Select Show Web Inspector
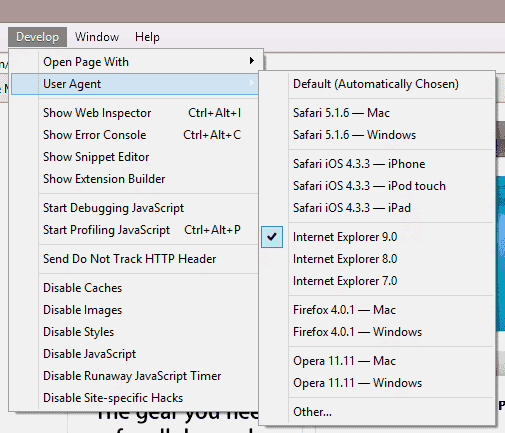This screenshot has width=505, height=433. (x=135, y=113)
